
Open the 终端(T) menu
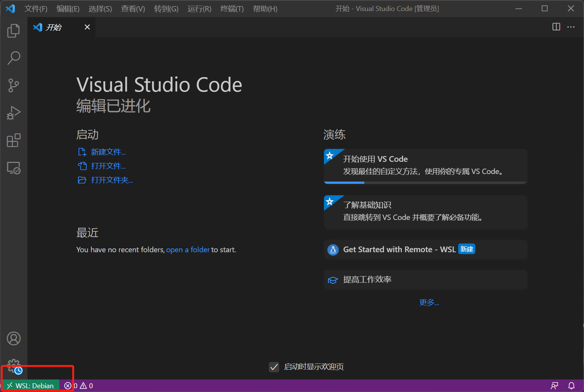232,9
